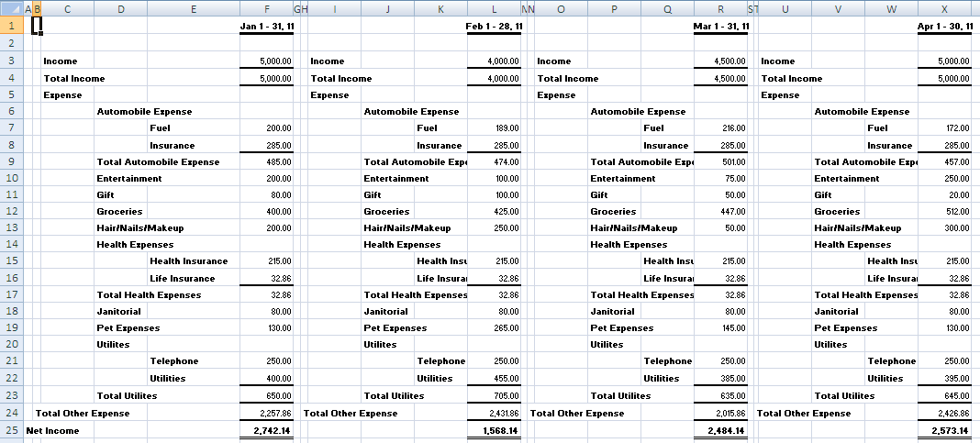Select February Total Other Expense 2,431.86
The width and height of the screenshot is (980, 443).
pos(495,413)
